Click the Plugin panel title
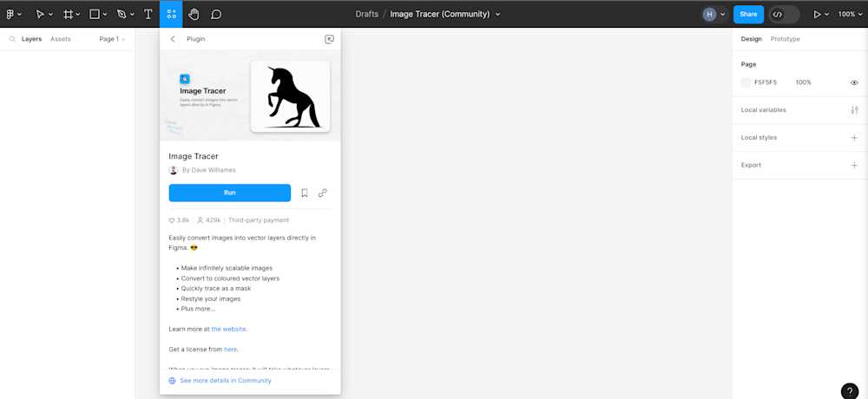This screenshot has width=868, height=399. click(x=196, y=39)
